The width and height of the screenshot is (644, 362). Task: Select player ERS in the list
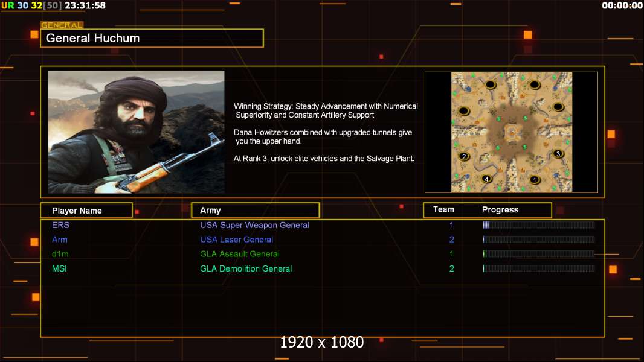point(61,225)
